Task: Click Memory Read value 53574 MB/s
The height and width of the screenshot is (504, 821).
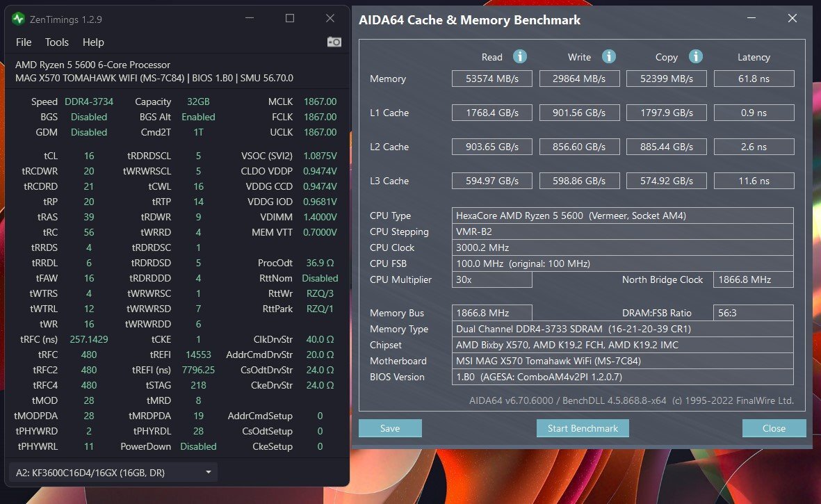Action: 492,79
